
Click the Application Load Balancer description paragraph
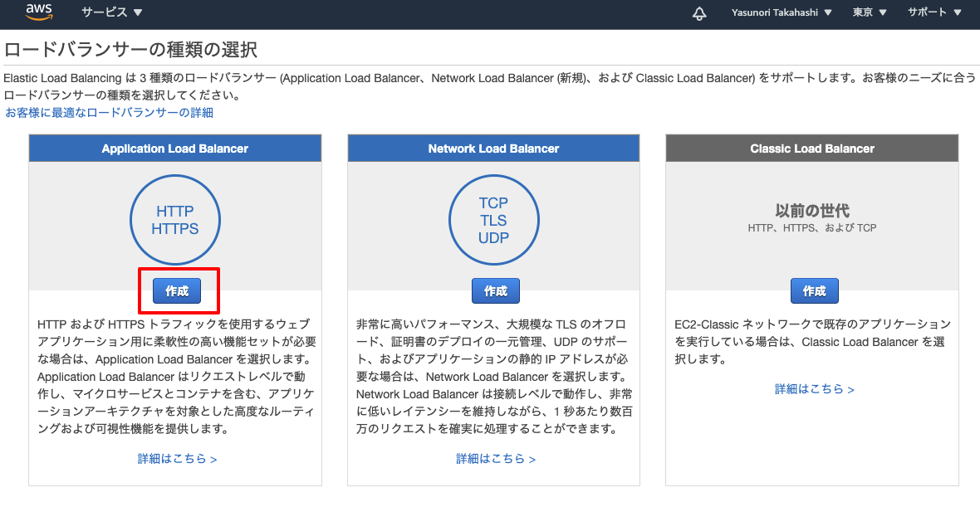tap(177, 377)
